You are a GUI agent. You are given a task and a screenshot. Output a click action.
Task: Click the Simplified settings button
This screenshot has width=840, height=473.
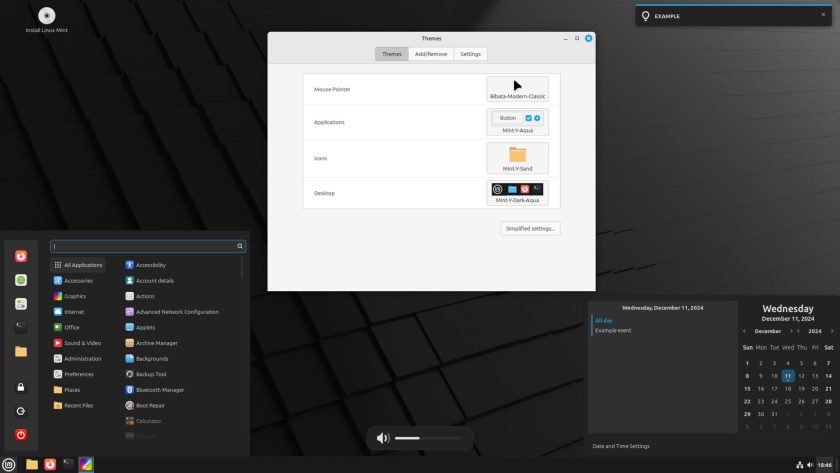(x=530, y=228)
